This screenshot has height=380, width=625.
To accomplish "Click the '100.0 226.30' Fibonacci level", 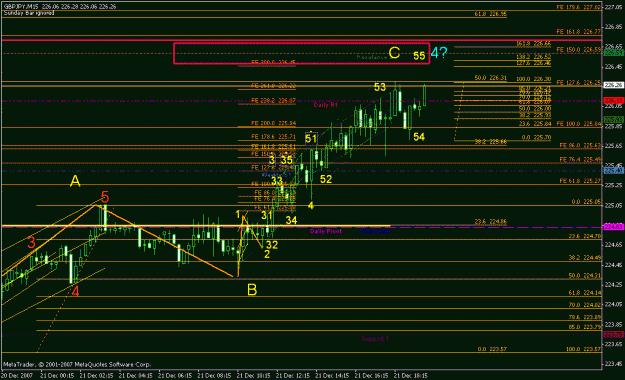I will point(534,79).
